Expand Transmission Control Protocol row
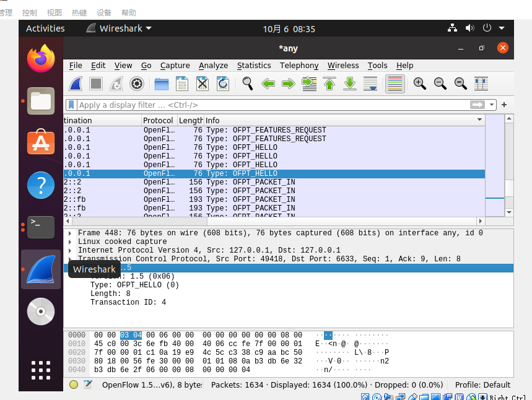532x400 pixels. 70,259
